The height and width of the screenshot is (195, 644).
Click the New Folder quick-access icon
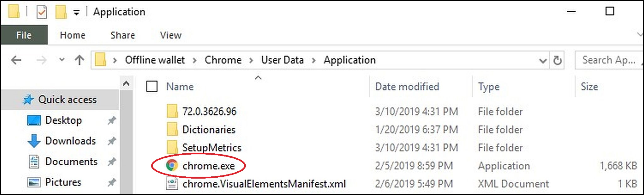[x=60, y=12]
